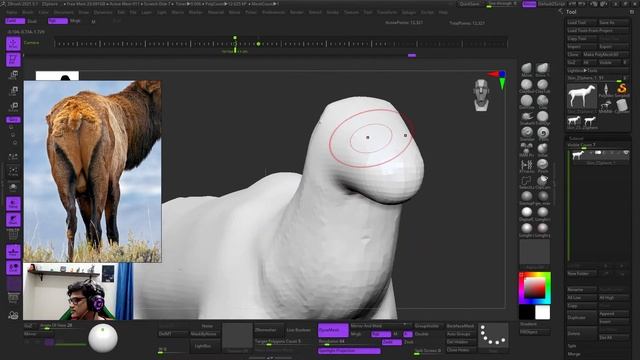The height and width of the screenshot is (360, 640).
Task: Click the Save As button
Action: 613,23
